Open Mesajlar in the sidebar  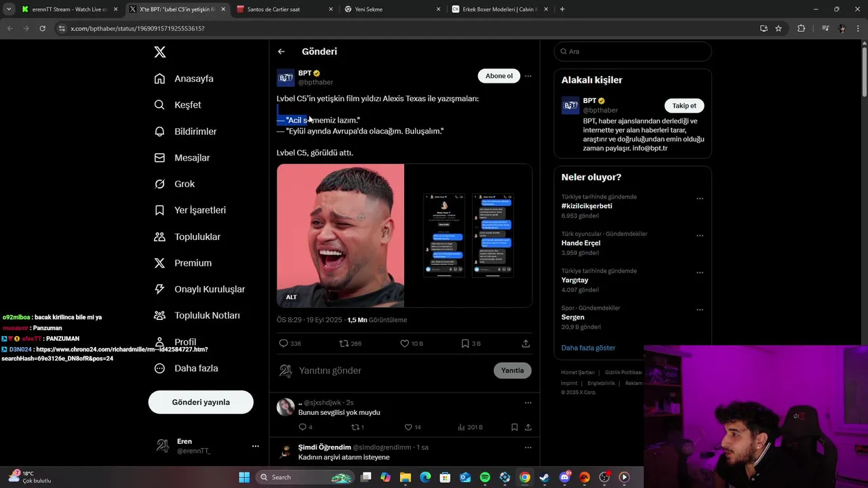182,158
